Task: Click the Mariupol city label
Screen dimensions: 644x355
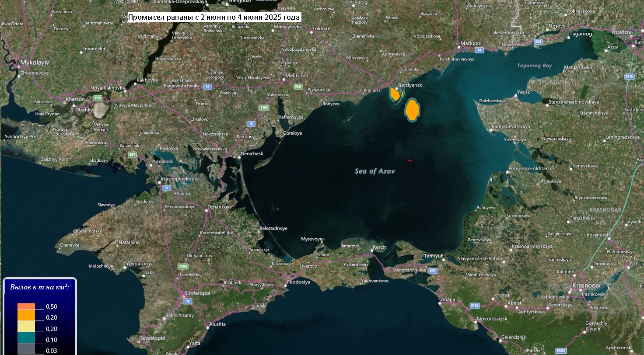Action: coord(471,43)
